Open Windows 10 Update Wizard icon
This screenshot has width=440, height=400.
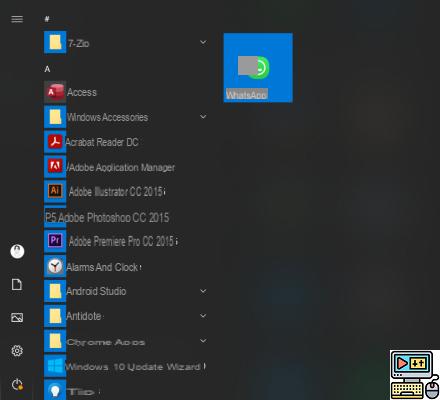click(55, 366)
